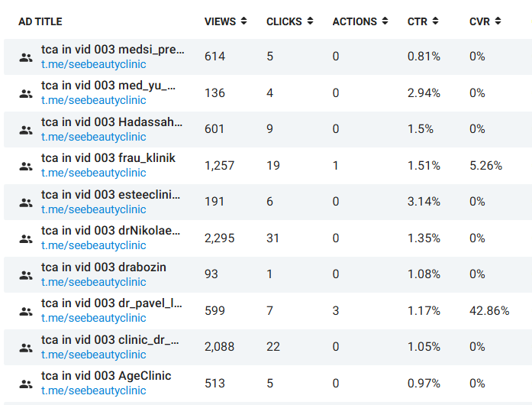The image size is (532, 405).
Task: Open t.me/seebeautyclinic link under dr_pavel ad
Action: coord(94,318)
